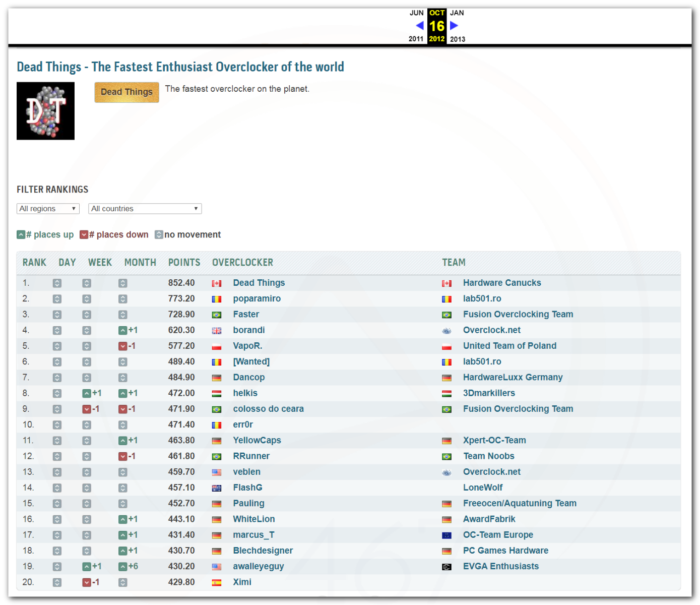Click Romania flag beside poparamiro
The image size is (700, 605).
[x=217, y=299]
